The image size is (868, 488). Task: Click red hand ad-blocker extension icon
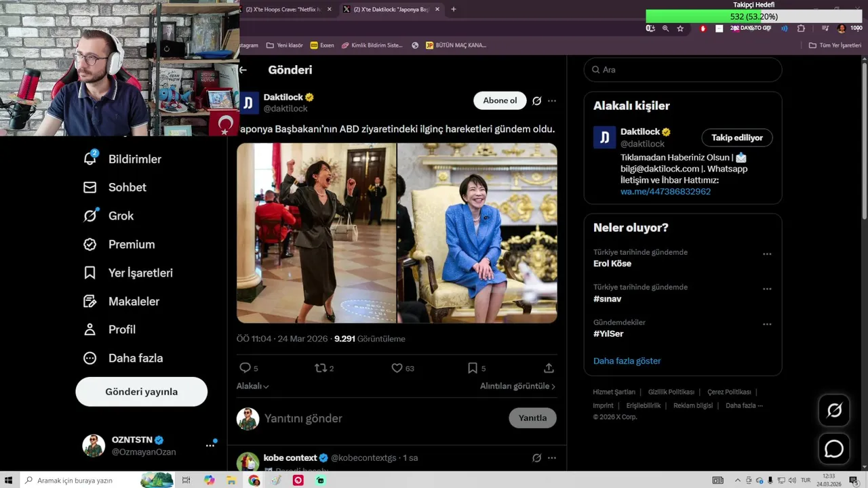coord(703,28)
